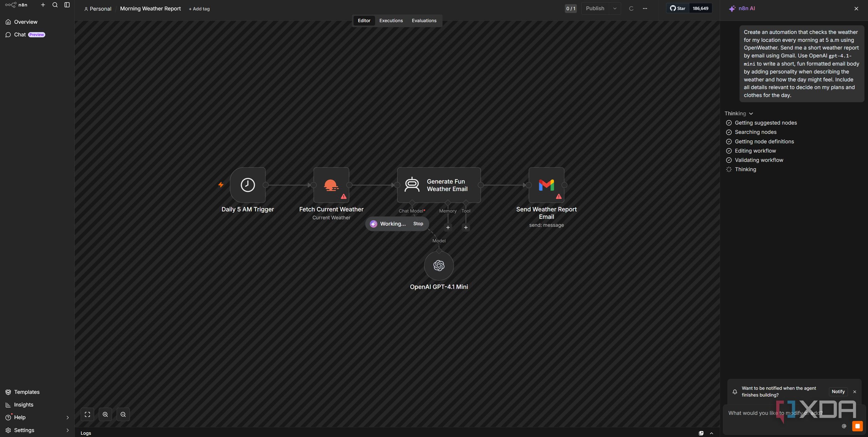Screen dimensions: 868x437
Task: Select the Fetch Current Weather node
Action: point(331,185)
